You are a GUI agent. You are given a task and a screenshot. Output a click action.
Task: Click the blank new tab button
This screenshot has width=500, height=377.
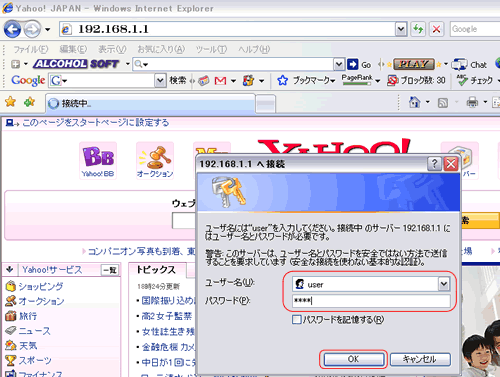coord(266,104)
